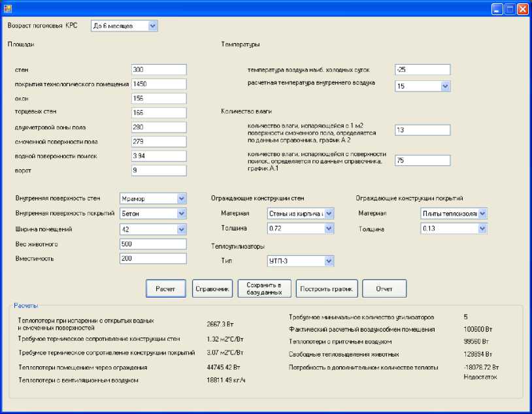Click the '99560 Вт' supply air loss value
Viewport: 532px width, 414px height.
point(476,342)
